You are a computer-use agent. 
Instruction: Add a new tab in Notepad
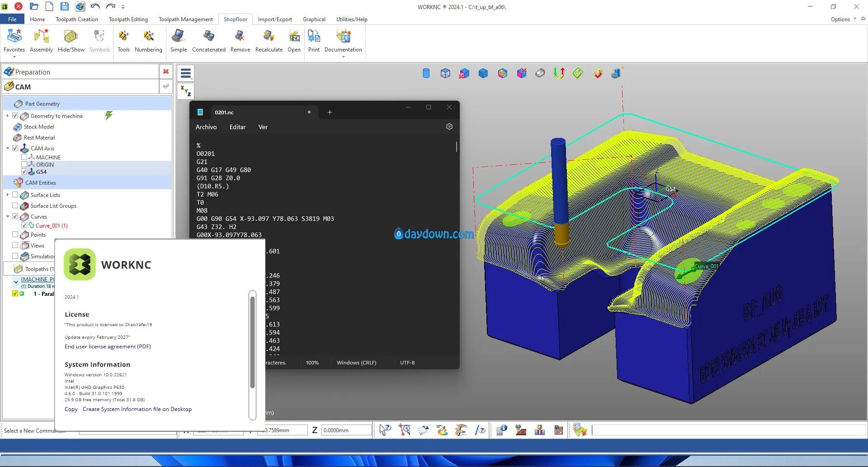(x=330, y=112)
